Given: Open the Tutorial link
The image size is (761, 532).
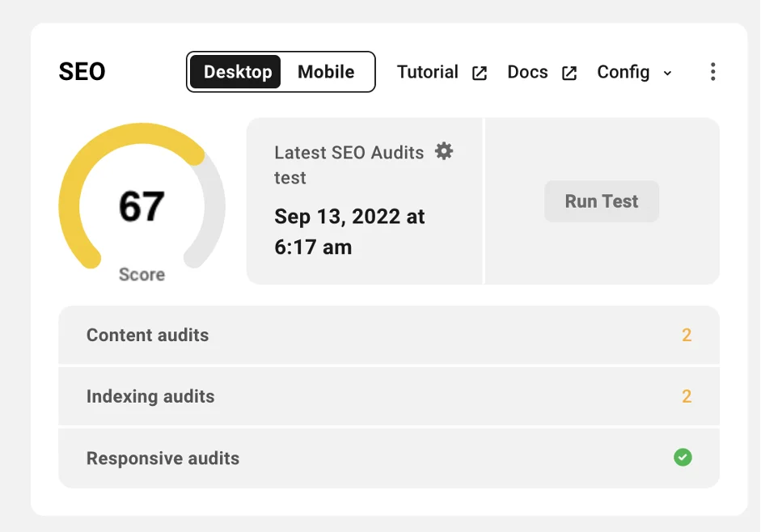Looking at the screenshot, I should click(x=428, y=72).
